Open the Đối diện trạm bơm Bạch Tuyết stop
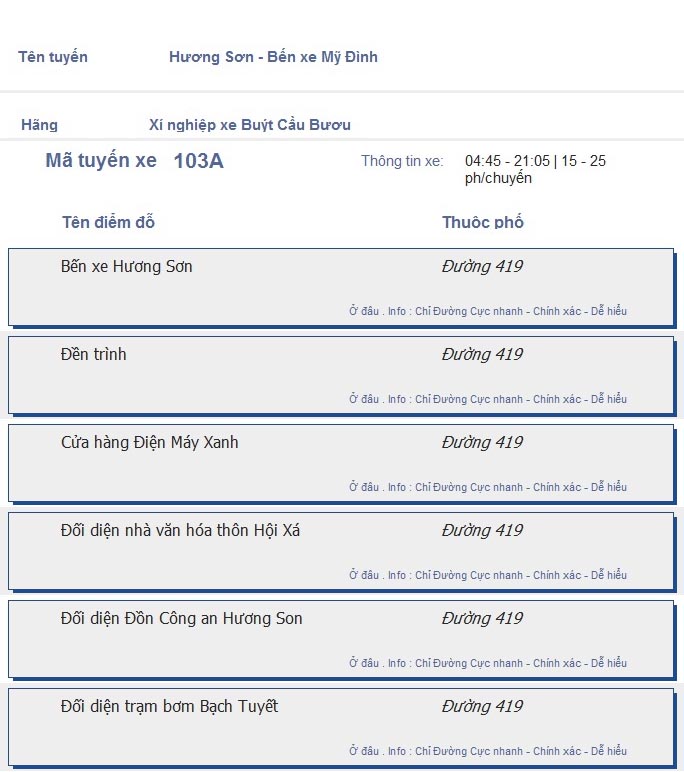 [x=169, y=707]
